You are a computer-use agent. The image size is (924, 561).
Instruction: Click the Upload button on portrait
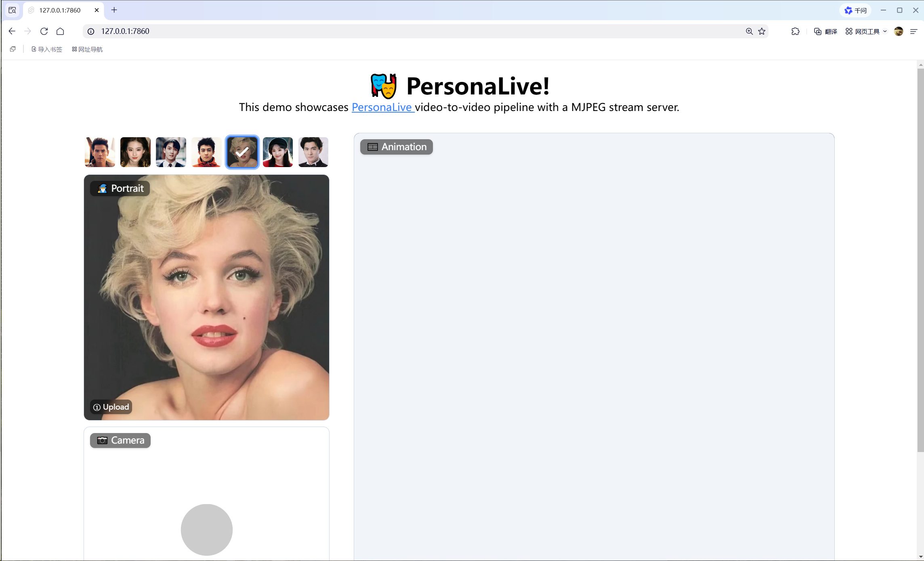tap(111, 407)
